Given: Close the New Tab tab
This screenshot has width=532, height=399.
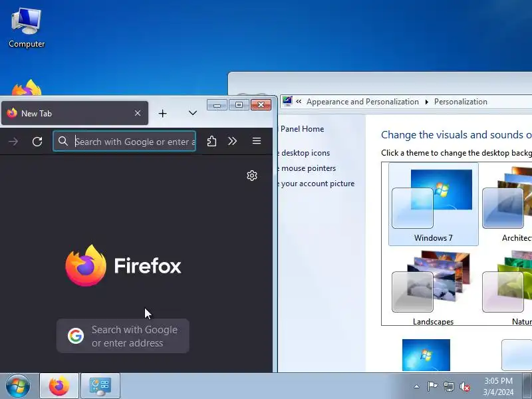Looking at the screenshot, I should coord(138,113).
